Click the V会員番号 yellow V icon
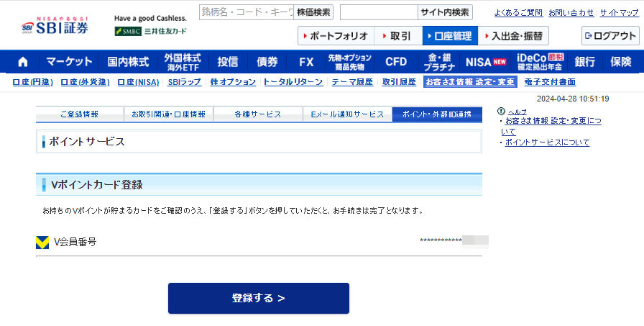Viewport: 644px width, 326px height. click(x=42, y=243)
